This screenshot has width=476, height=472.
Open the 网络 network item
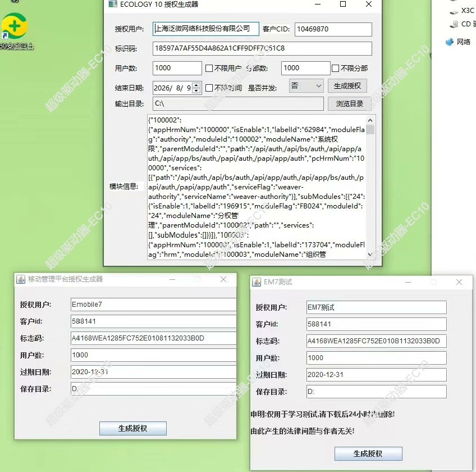click(x=458, y=42)
